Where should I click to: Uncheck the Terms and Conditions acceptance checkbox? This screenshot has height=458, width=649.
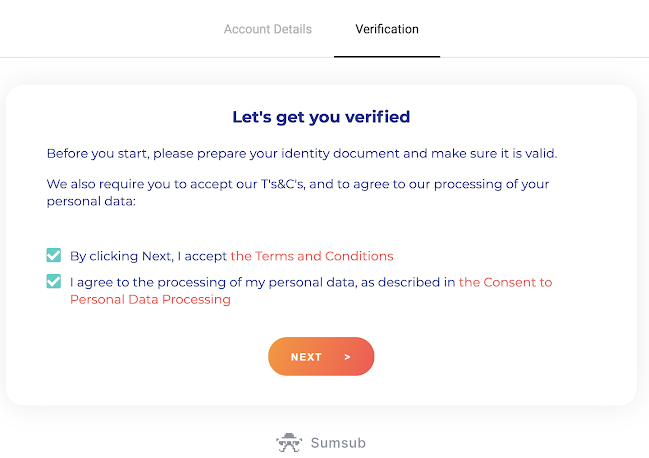pyautogui.click(x=54, y=256)
